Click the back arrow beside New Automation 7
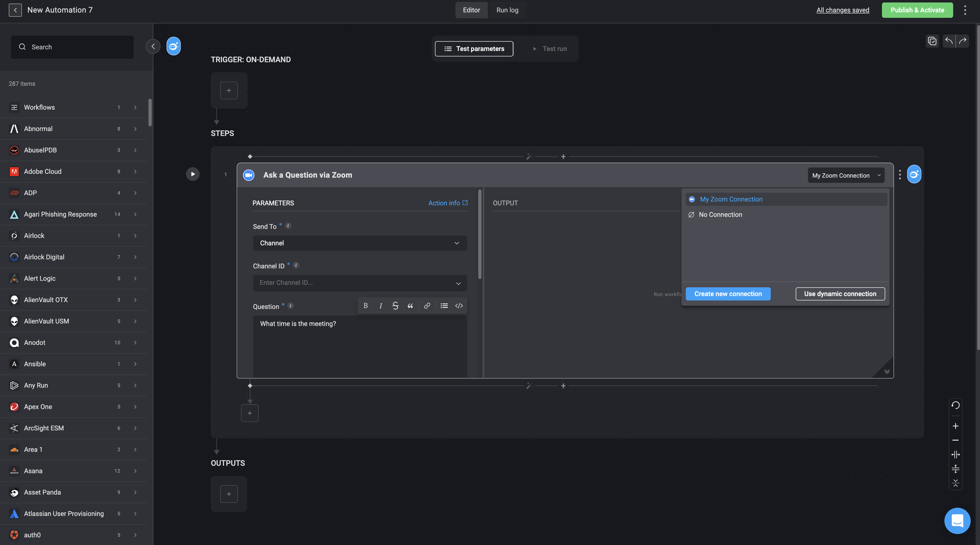This screenshot has width=980, height=545. point(15,10)
